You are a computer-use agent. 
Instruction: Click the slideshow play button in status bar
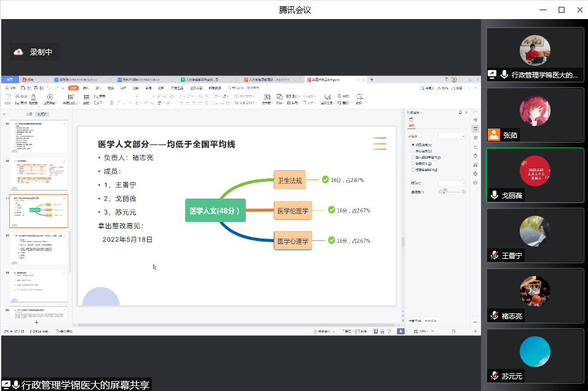click(400, 331)
